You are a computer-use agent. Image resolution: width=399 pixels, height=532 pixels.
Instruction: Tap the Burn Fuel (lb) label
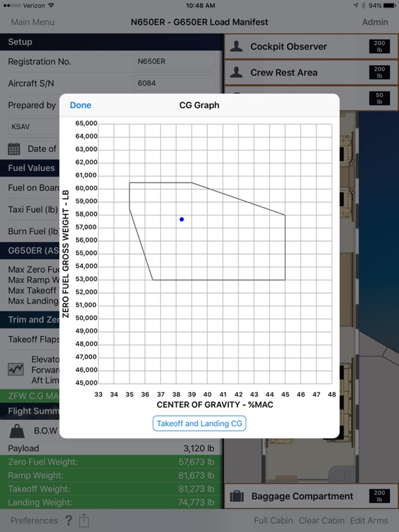[33, 231]
